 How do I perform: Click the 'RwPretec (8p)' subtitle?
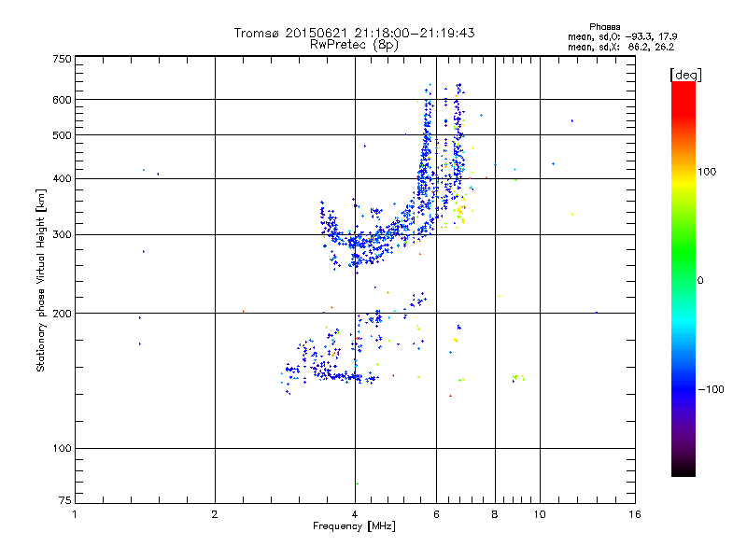[x=354, y=45]
